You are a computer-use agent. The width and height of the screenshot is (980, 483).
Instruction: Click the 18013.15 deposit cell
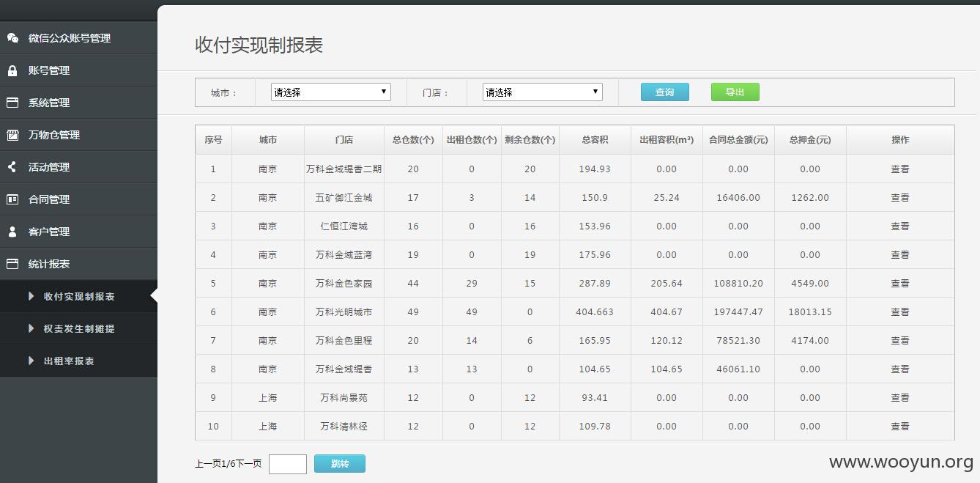[x=810, y=311]
